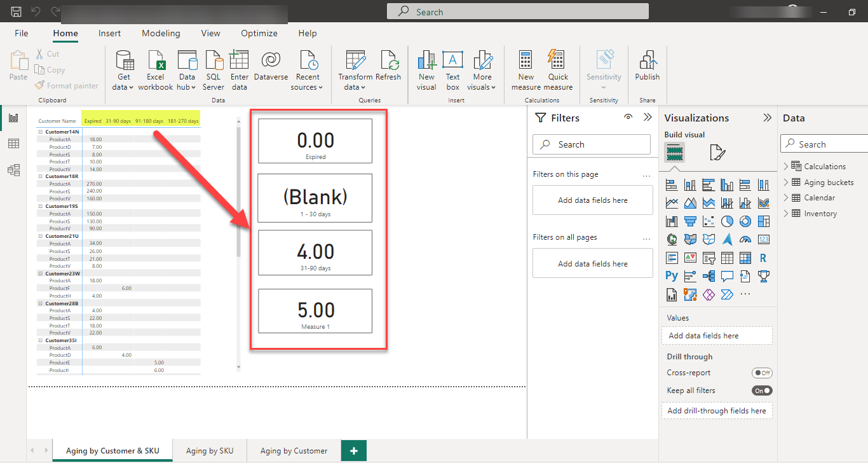
Task: Pick the card visual icon
Action: point(764,240)
